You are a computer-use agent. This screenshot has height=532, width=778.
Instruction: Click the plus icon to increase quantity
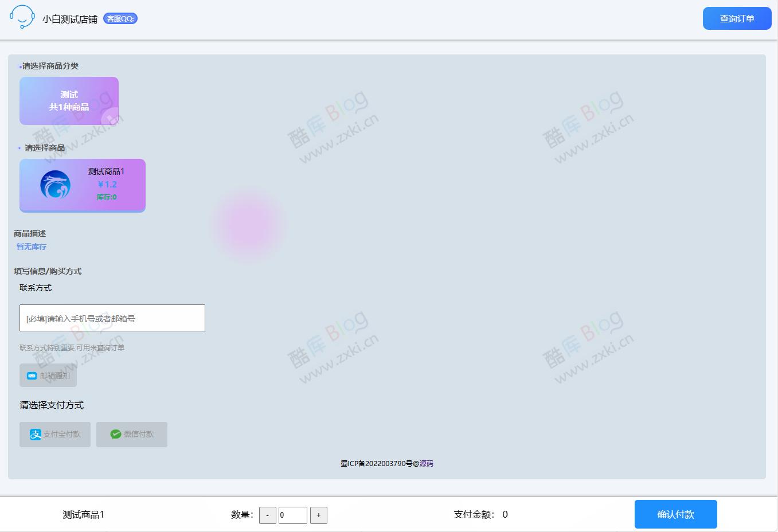pos(319,515)
